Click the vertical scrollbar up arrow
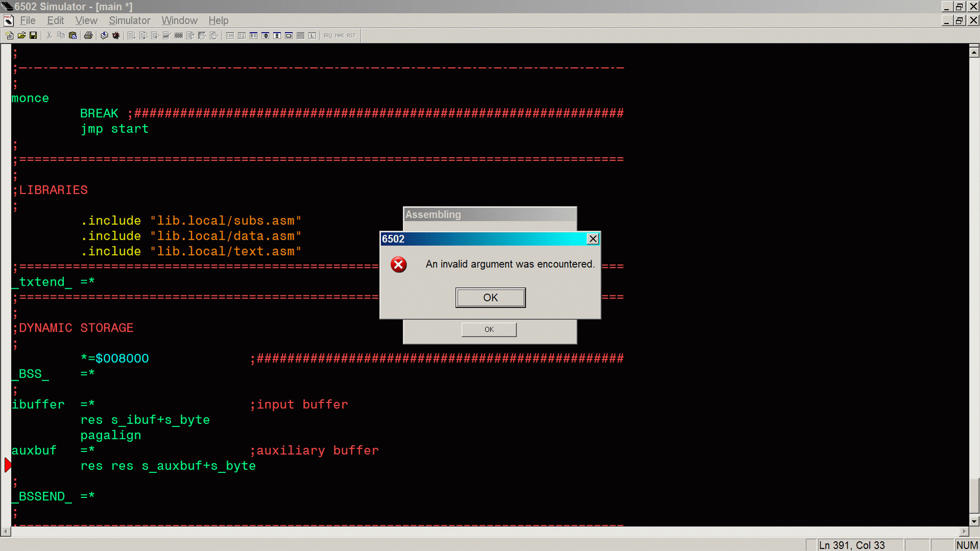 pos(974,52)
